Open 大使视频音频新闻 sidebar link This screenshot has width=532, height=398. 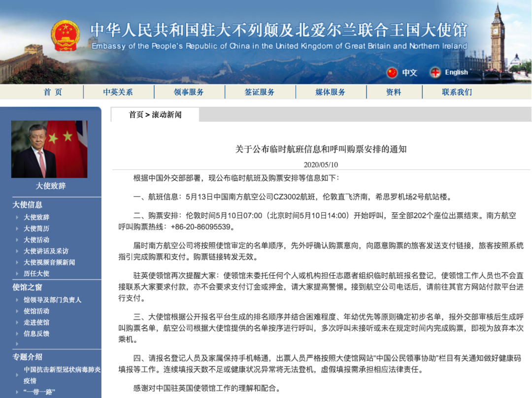click(49, 262)
